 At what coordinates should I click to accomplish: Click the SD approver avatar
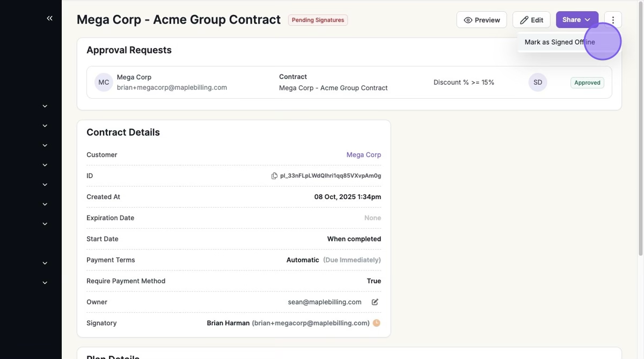tap(538, 82)
